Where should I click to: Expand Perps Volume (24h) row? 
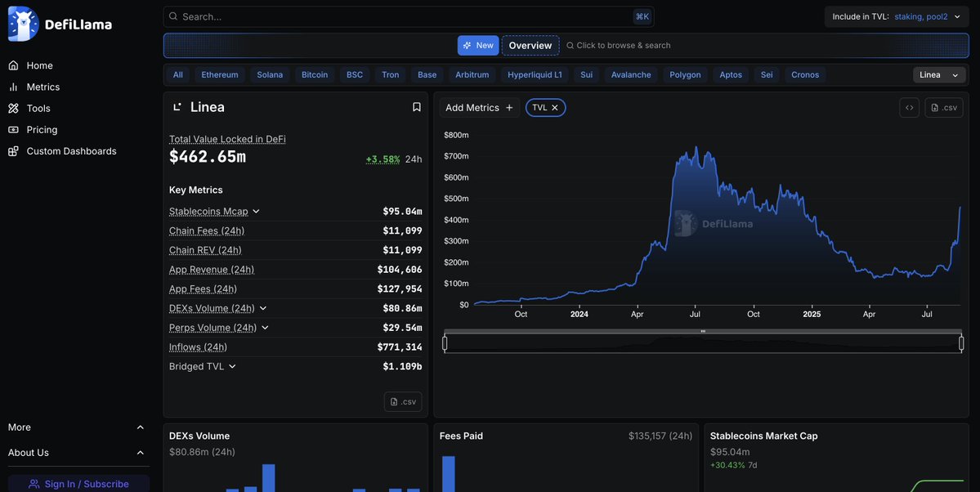(x=264, y=328)
